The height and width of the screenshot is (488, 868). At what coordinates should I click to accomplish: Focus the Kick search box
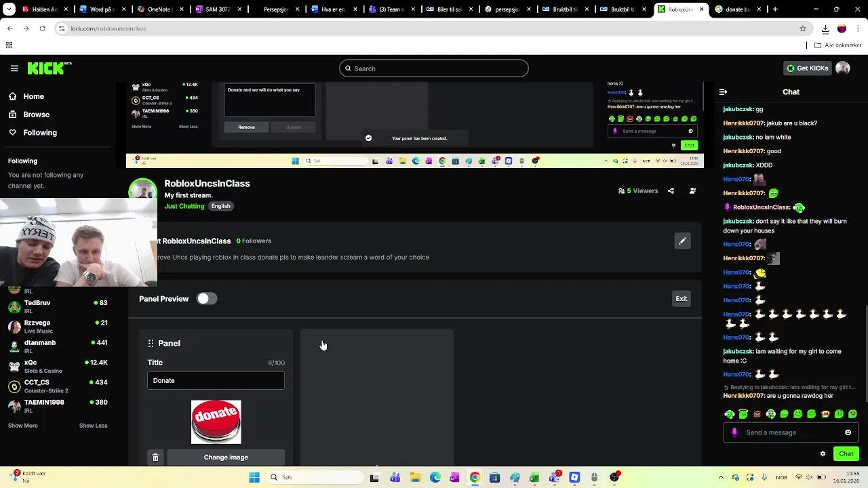click(434, 68)
